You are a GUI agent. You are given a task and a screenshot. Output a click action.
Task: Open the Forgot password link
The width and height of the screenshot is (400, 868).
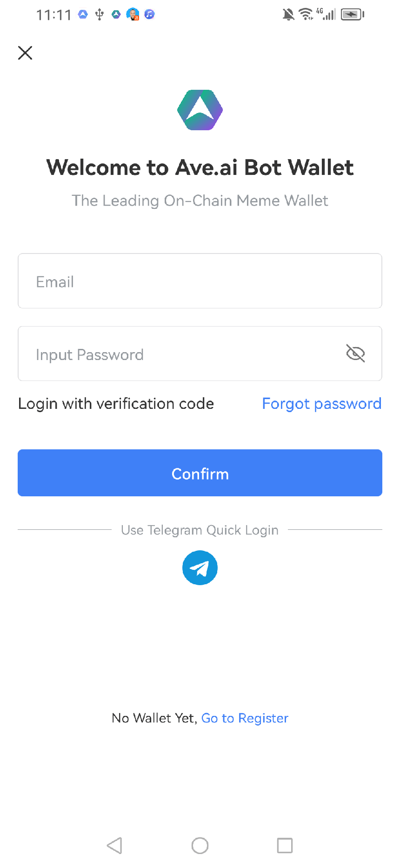[x=321, y=404]
